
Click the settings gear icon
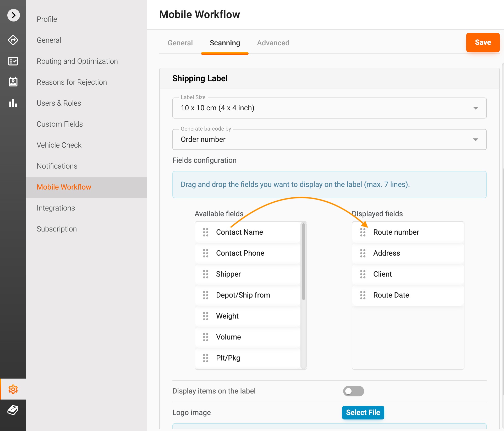click(x=13, y=389)
